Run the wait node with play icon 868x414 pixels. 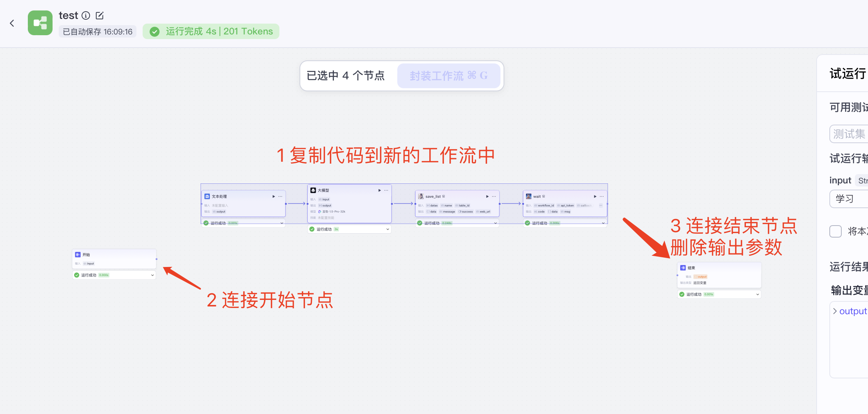pyautogui.click(x=595, y=197)
